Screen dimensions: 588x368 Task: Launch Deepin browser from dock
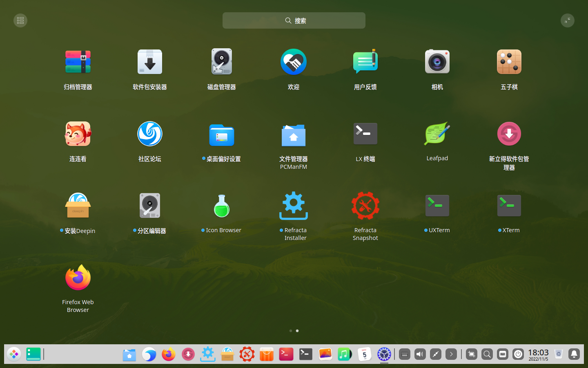coord(149,354)
